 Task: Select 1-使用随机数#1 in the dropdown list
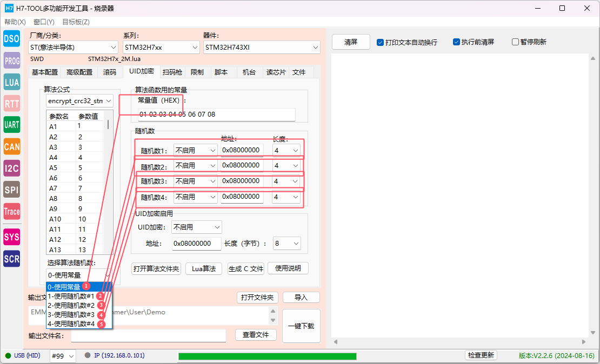point(79,296)
